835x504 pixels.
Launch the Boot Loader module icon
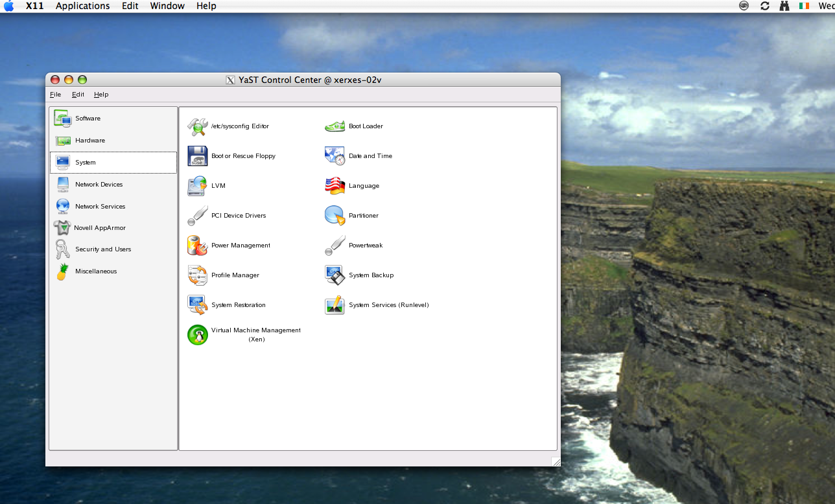335,126
